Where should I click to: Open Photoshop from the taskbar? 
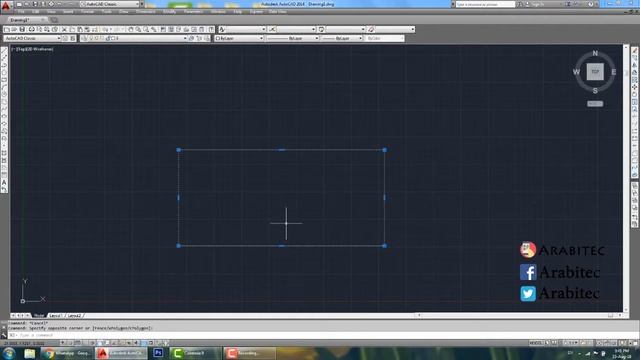pyautogui.click(x=158, y=353)
